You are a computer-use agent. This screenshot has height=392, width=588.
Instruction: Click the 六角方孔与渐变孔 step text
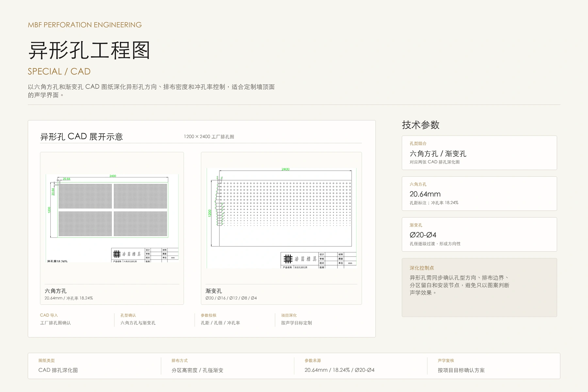point(138,323)
